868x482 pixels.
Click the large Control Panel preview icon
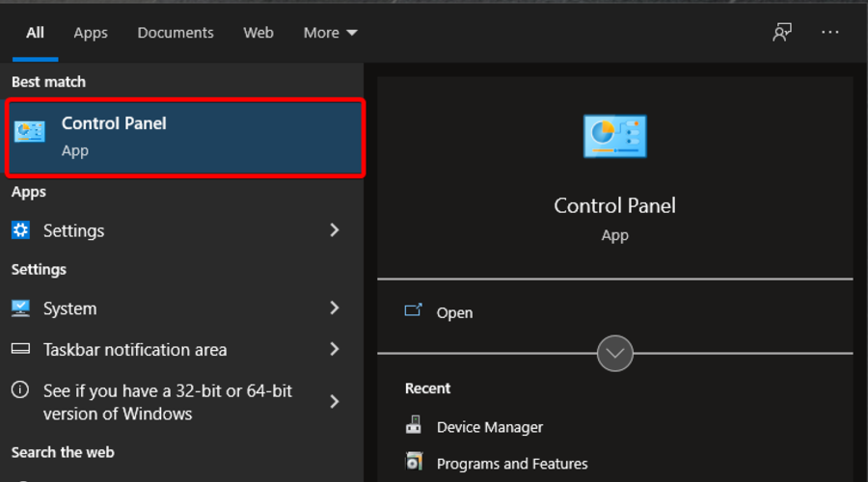[614, 136]
